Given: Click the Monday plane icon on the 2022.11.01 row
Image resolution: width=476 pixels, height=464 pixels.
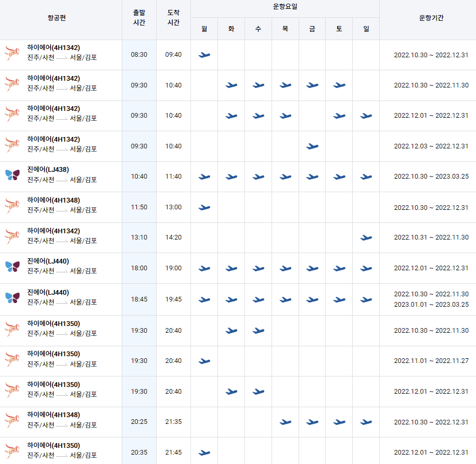Looking at the screenshot, I should click(204, 361).
